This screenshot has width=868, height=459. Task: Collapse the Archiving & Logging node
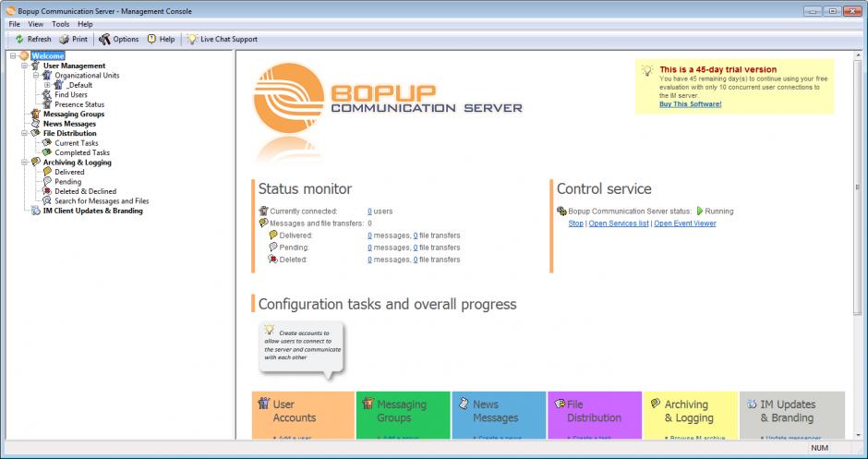tap(24, 163)
